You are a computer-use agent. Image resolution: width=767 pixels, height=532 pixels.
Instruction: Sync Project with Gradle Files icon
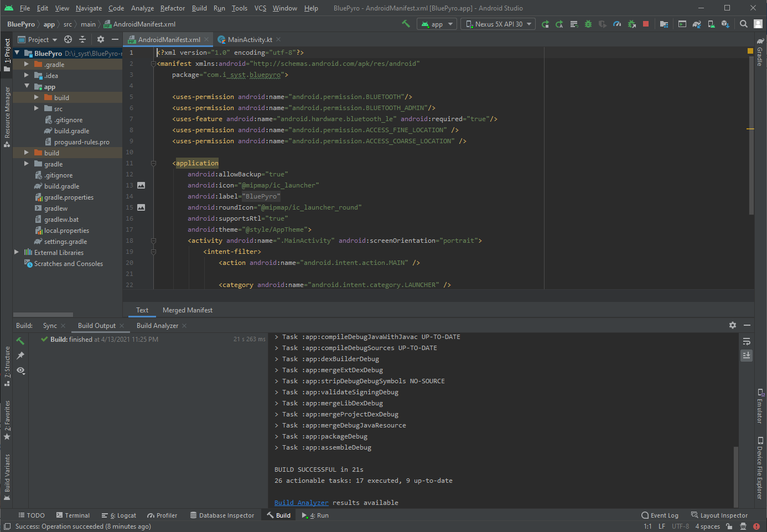pos(697,24)
